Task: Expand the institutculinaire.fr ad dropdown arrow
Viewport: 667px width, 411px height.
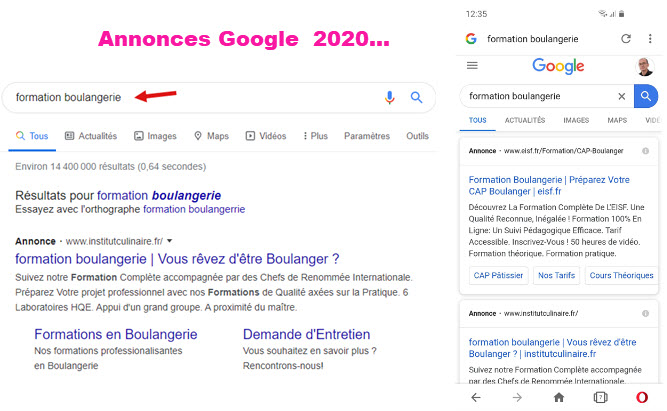Action: click(x=170, y=241)
